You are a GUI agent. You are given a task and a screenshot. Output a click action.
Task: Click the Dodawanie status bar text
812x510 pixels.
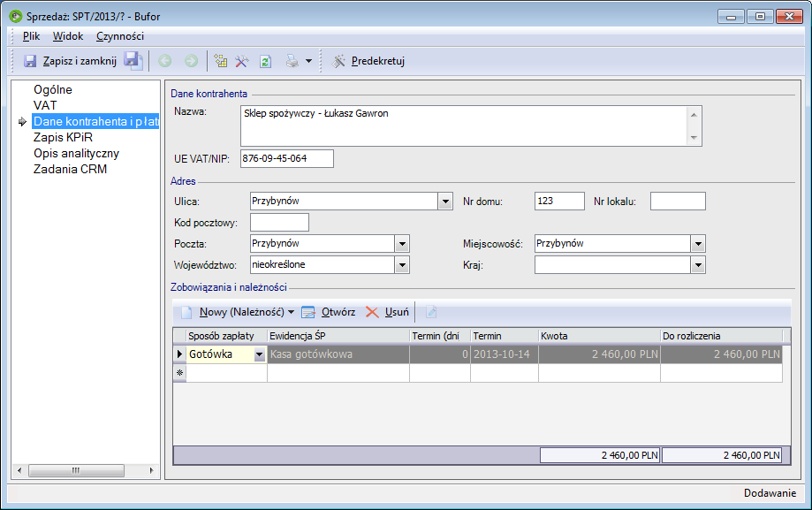pyautogui.click(x=770, y=493)
